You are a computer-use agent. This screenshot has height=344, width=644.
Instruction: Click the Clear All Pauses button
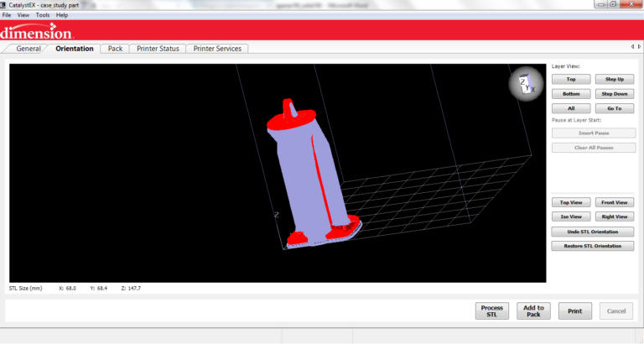pyautogui.click(x=594, y=148)
